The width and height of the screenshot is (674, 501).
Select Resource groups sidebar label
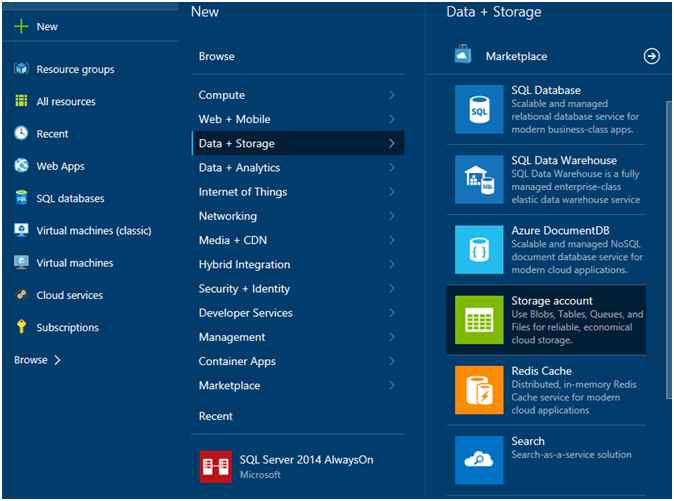click(75, 70)
